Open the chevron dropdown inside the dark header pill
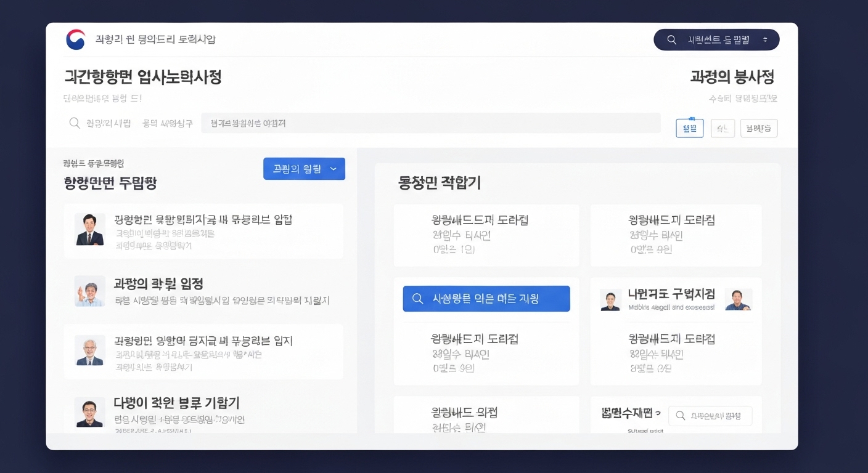The image size is (868, 473). [766, 39]
